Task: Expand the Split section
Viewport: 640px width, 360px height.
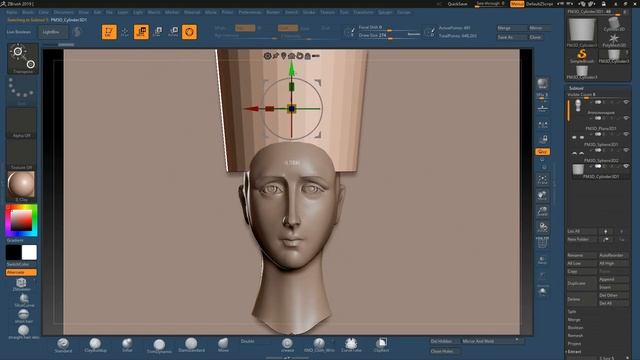Action: 572,311
